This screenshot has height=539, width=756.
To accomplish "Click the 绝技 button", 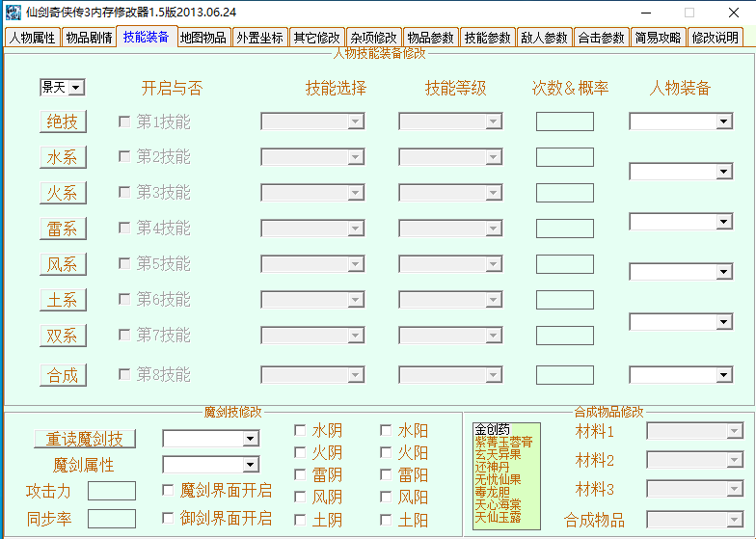I will [x=63, y=121].
